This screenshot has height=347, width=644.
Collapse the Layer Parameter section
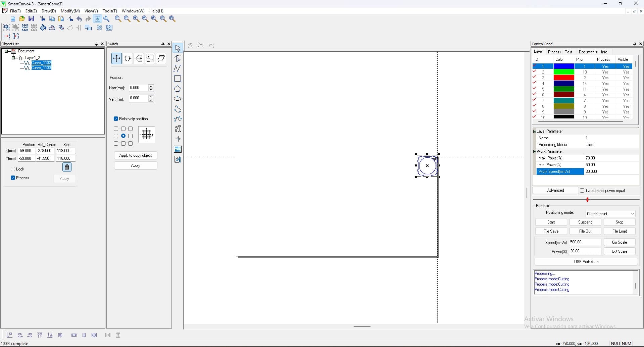point(535,131)
